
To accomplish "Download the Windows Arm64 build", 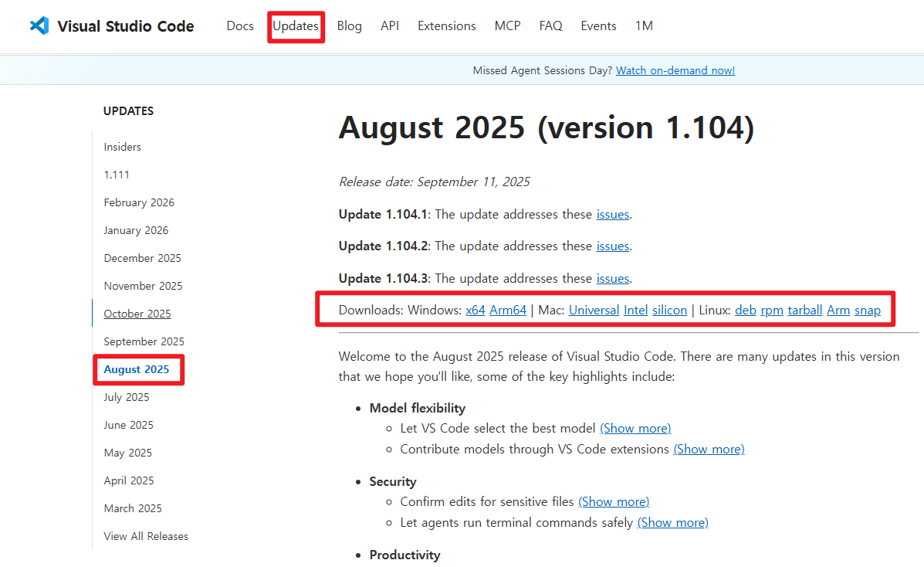I will pyautogui.click(x=508, y=311).
